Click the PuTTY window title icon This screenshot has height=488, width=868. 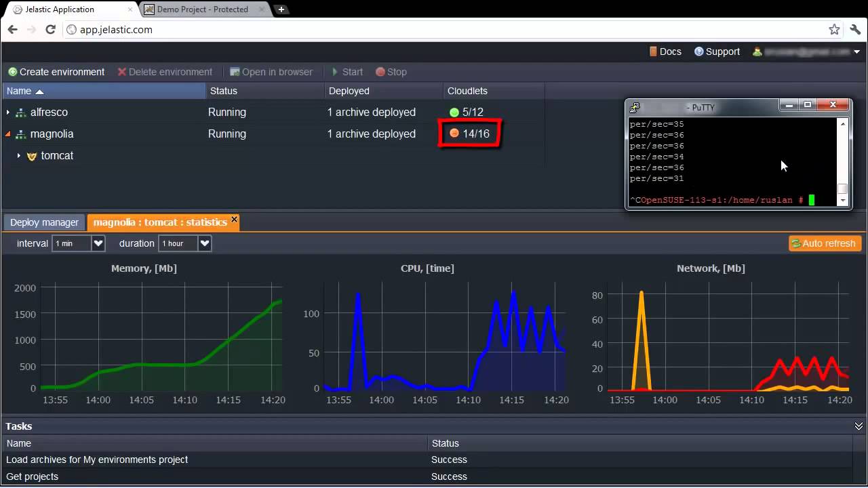[x=635, y=107]
